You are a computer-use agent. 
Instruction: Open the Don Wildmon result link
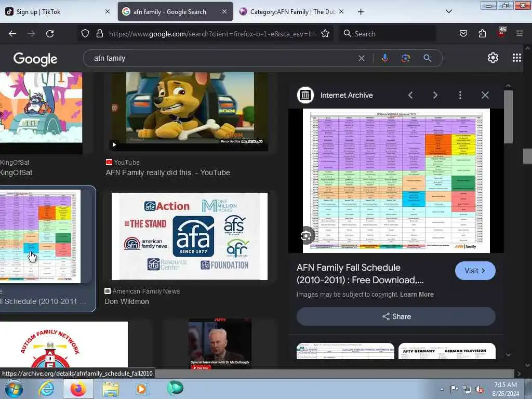pos(127,302)
